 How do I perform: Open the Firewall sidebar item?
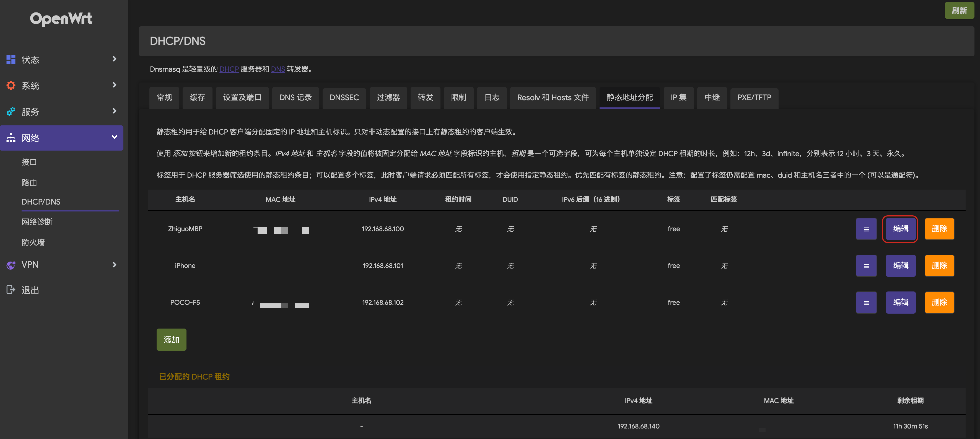33,242
